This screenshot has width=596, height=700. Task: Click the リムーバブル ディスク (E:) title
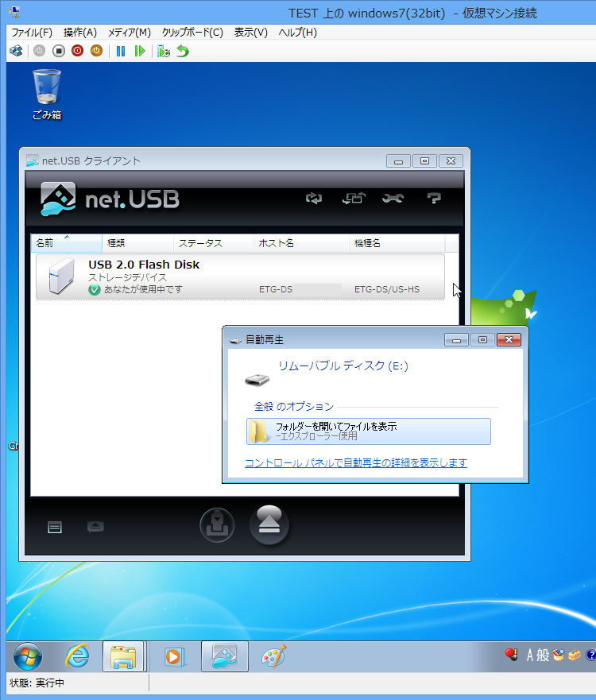pos(343,366)
